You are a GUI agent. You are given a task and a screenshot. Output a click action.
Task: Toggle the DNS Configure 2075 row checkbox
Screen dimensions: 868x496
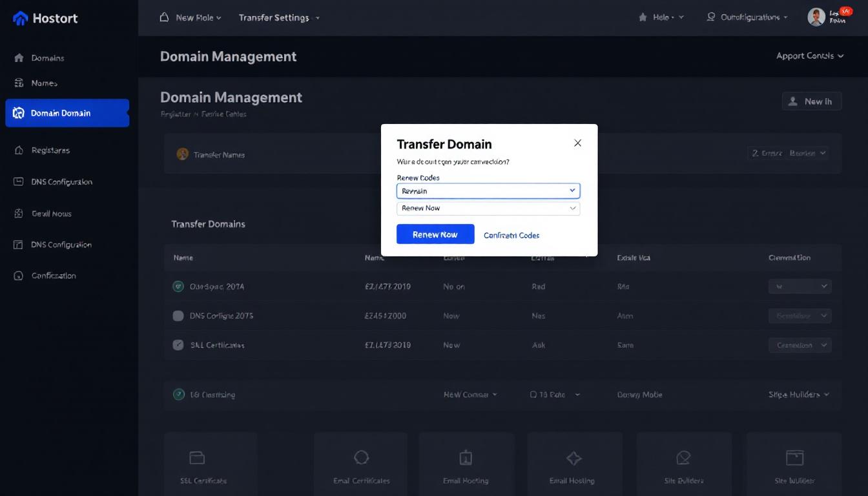(178, 316)
